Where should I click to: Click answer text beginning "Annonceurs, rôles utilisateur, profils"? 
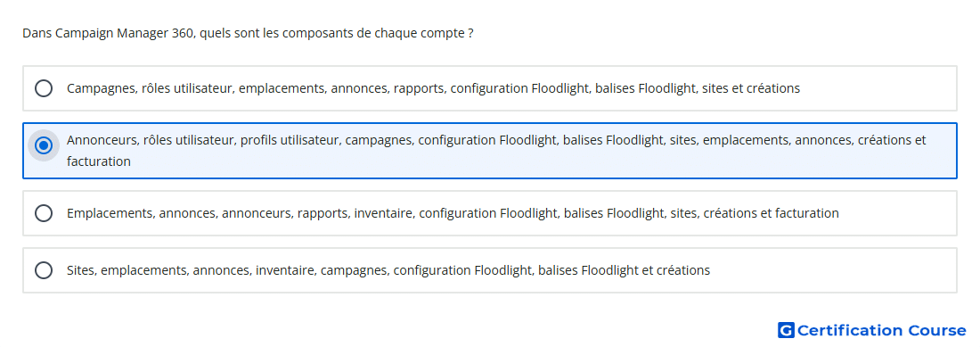(x=496, y=151)
